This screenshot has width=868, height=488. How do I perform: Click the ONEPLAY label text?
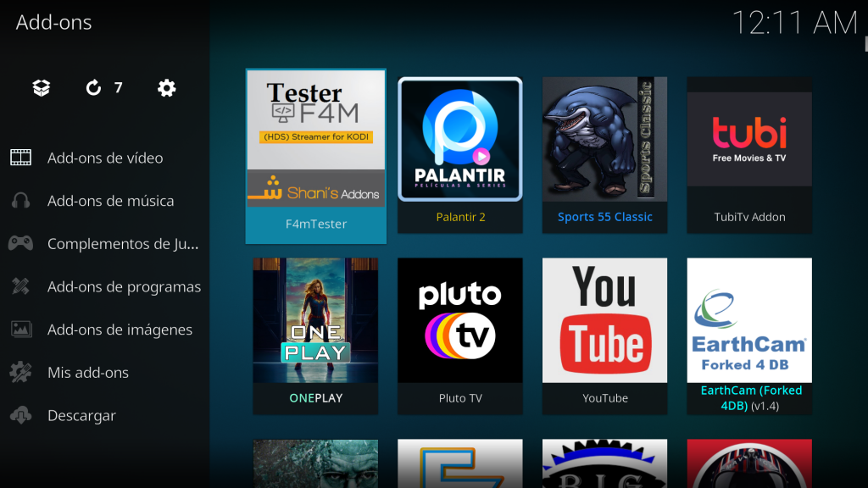pos(316,398)
